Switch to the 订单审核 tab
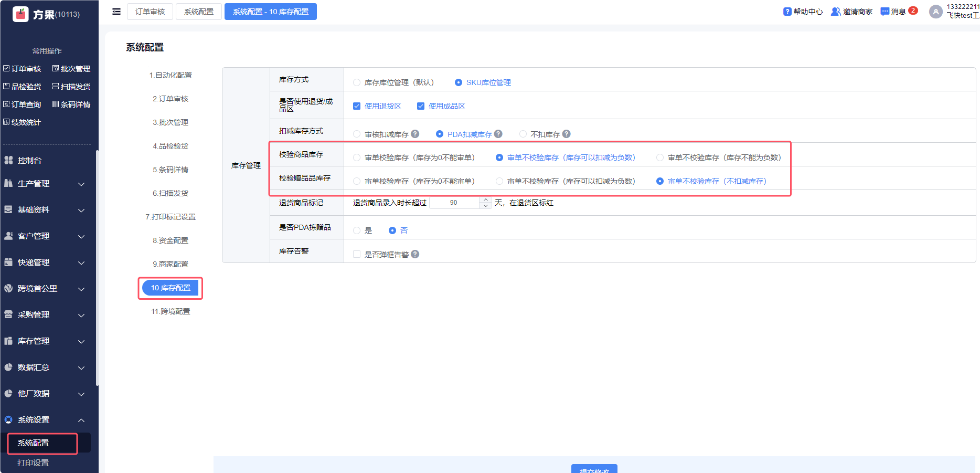Image resolution: width=980 pixels, height=473 pixels. [150, 12]
